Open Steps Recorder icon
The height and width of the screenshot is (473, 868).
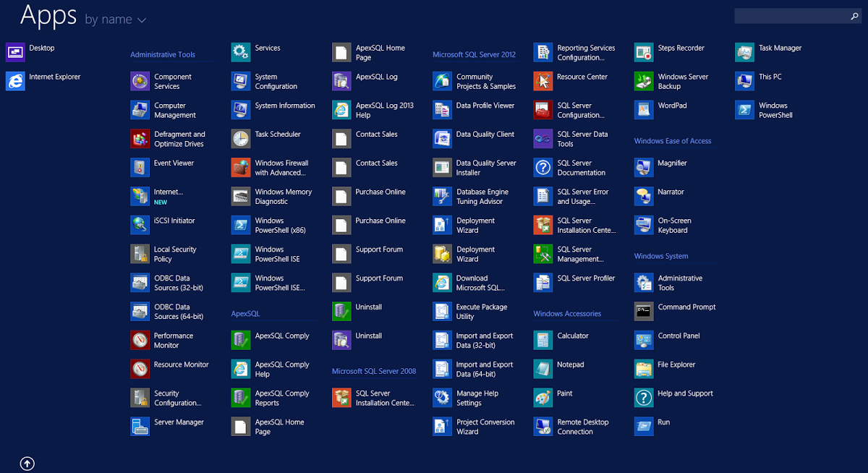[644, 52]
